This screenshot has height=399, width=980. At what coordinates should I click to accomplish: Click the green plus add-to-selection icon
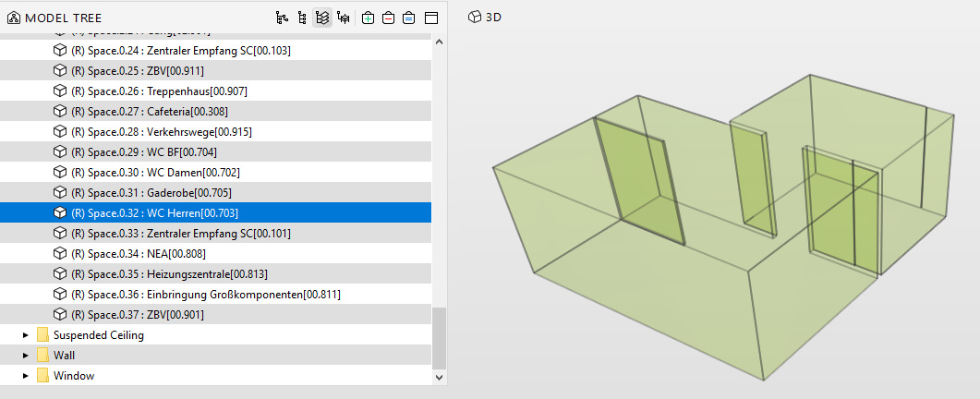[x=368, y=18]
